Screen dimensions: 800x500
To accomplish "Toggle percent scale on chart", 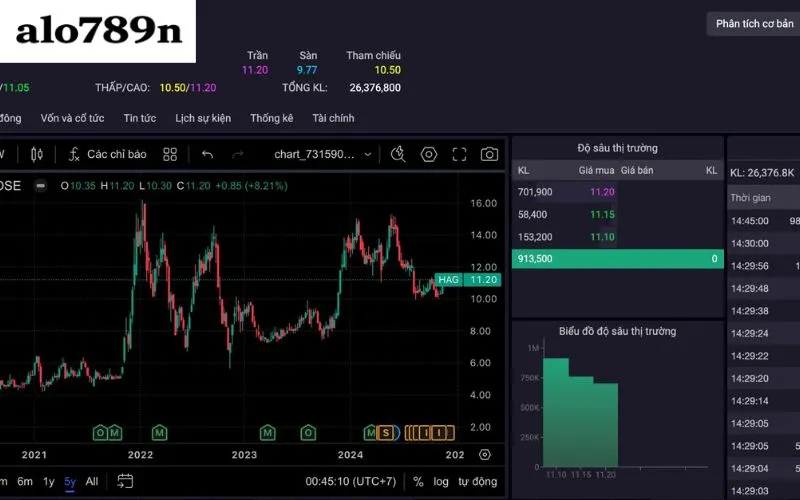I will (418, 482).
